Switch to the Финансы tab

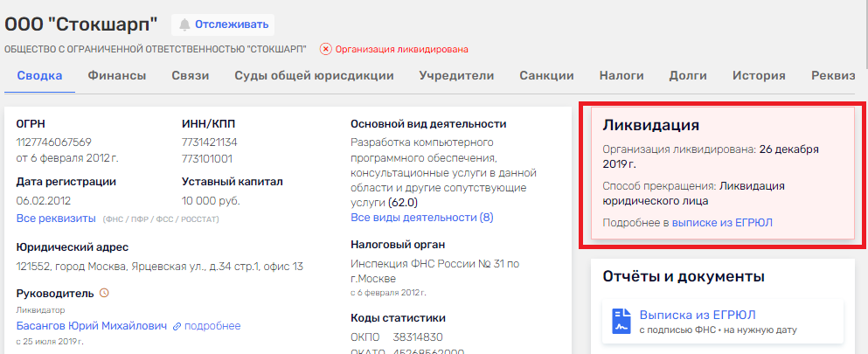(x=117, y=76)
